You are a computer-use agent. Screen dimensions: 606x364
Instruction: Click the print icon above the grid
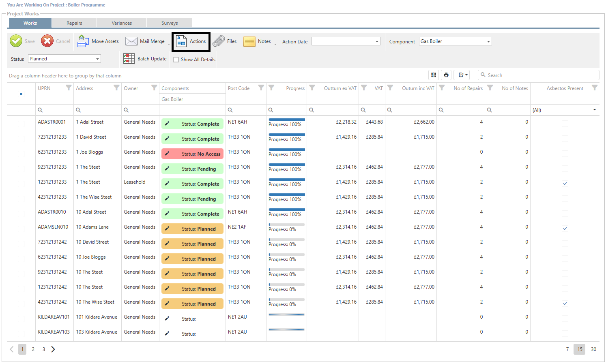(x=446, y=75)
